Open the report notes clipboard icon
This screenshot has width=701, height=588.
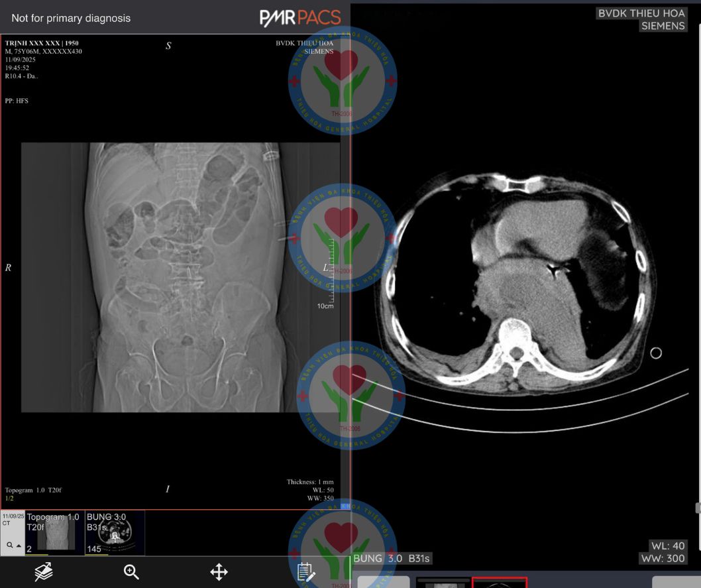tap(306, 572)
